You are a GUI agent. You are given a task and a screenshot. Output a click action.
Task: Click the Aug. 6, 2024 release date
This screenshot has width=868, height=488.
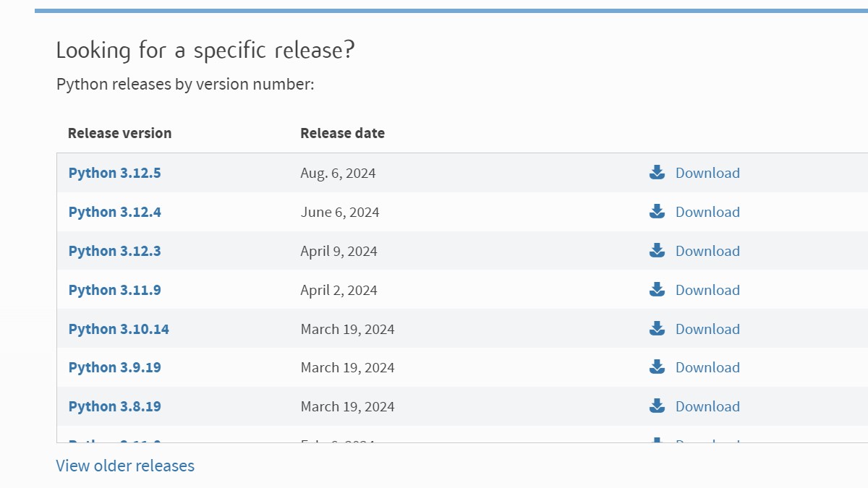[x=338, y=174]
